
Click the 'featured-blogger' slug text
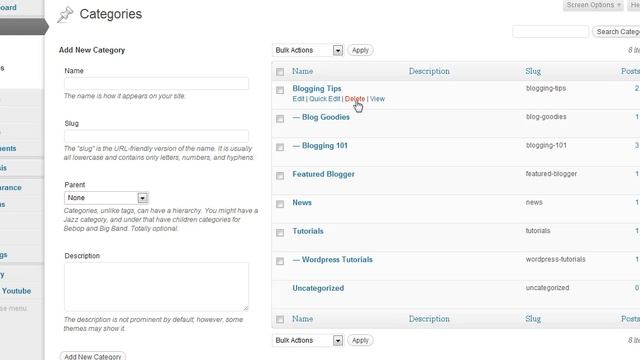[551, 174]
